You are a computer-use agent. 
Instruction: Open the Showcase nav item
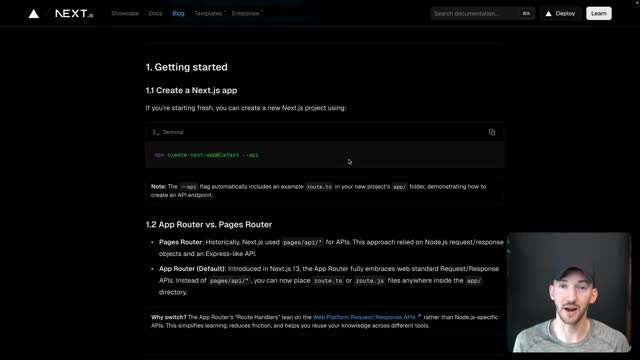pyautogui.click(x=125, y=13)
